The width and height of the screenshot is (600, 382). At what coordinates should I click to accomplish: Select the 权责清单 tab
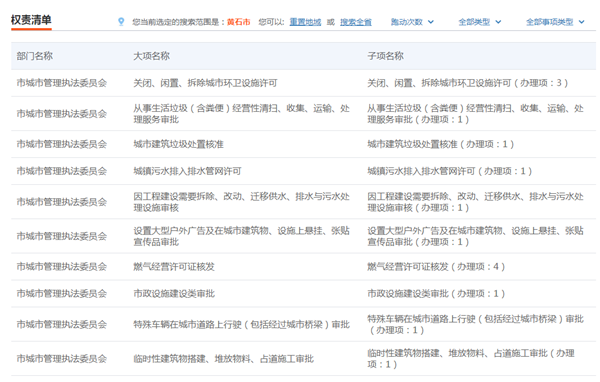point(31,20)
